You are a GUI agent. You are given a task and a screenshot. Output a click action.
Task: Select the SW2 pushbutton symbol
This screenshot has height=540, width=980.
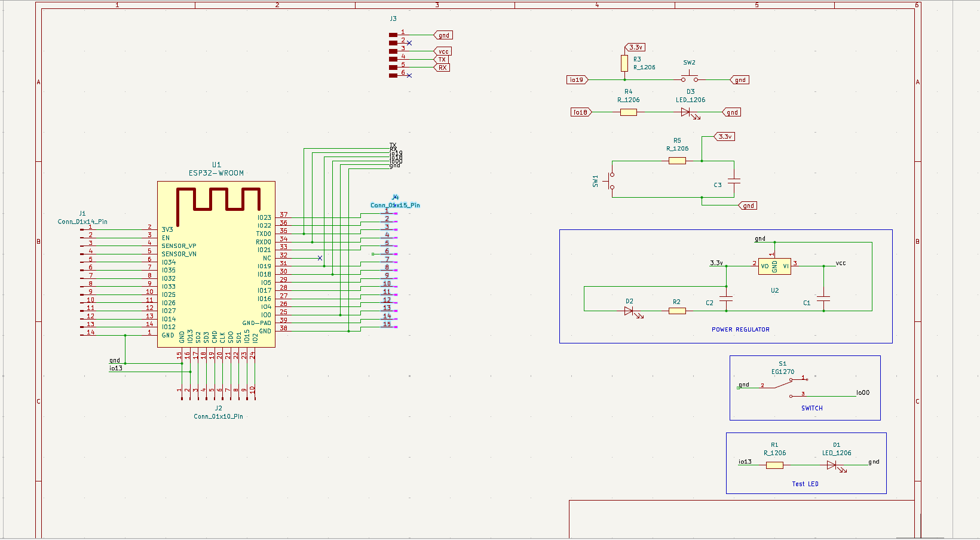coord(690,78)
